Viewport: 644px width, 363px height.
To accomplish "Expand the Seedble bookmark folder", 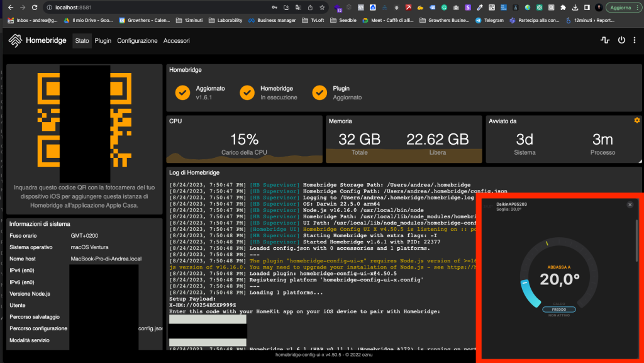I will pyautogui.click(x=343, y=20).
